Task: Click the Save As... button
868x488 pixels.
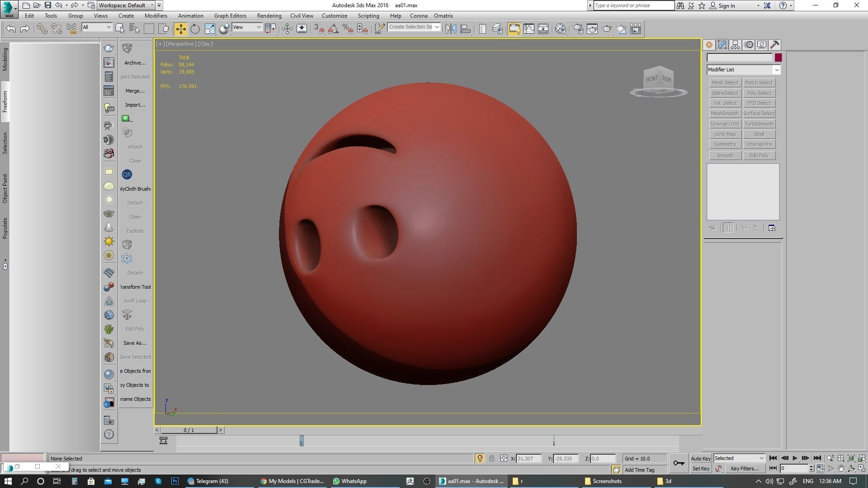Action: coord(135,343)
